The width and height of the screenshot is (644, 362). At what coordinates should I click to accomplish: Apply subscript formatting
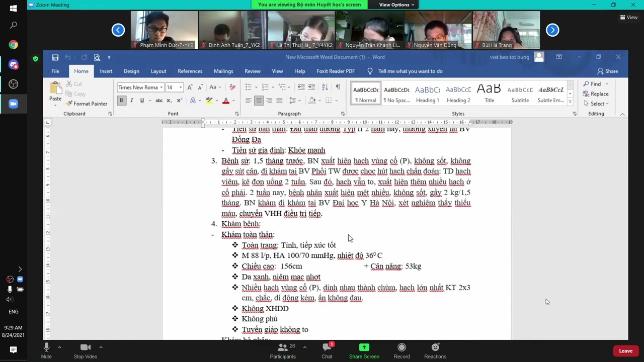[169, 101]
